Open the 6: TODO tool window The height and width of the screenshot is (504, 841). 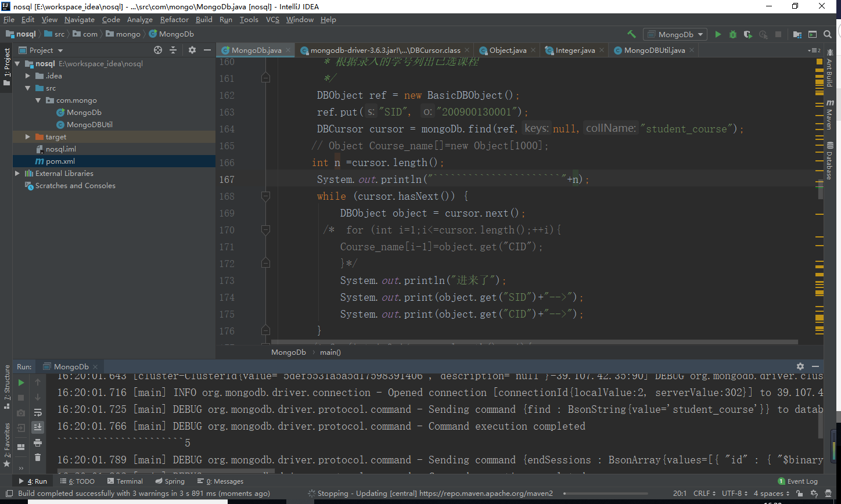[77, 481]
